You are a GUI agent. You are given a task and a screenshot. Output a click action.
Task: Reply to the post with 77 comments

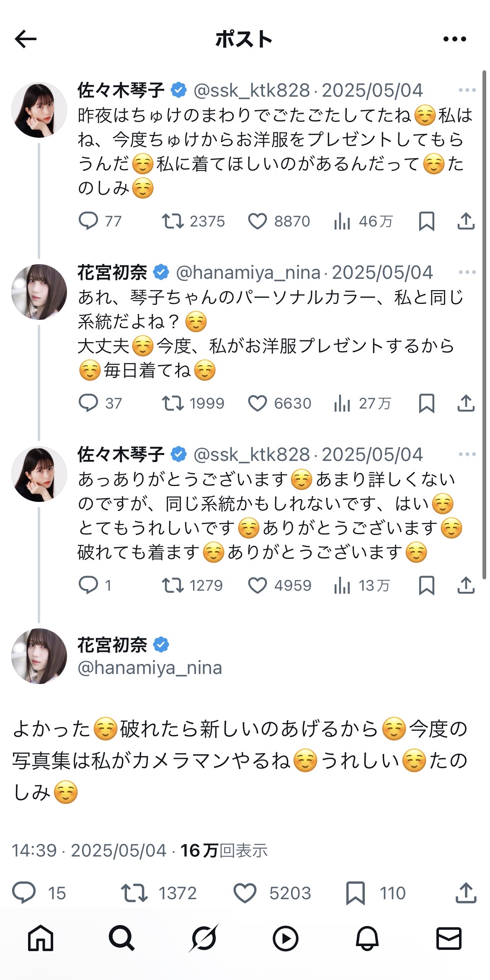click(88, 221)
